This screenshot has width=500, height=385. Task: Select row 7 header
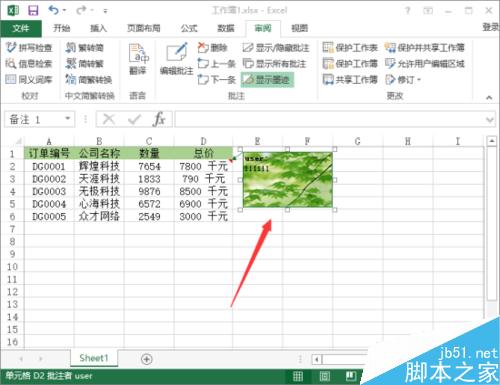pyautogui.click(x=12, y=229)
